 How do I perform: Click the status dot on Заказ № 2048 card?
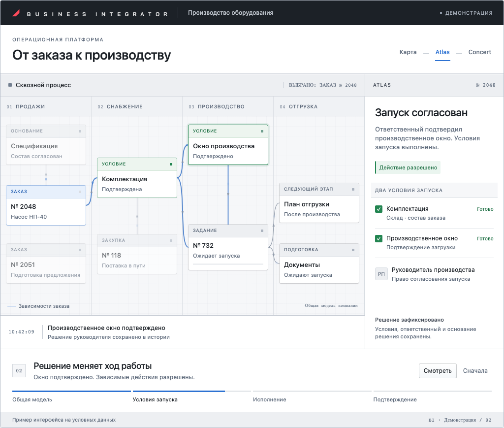[x=80, y=192]
